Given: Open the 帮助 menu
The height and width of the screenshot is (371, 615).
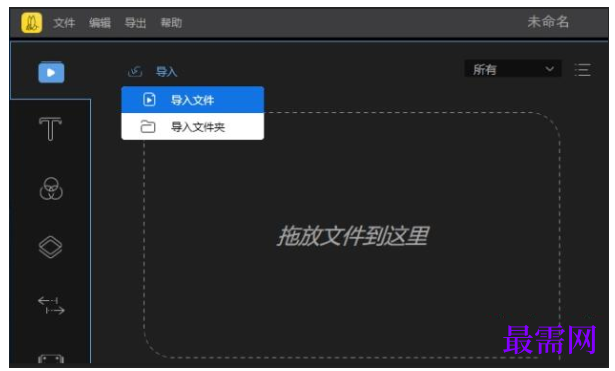Looking at the screenshot, I should coord(171,23).
